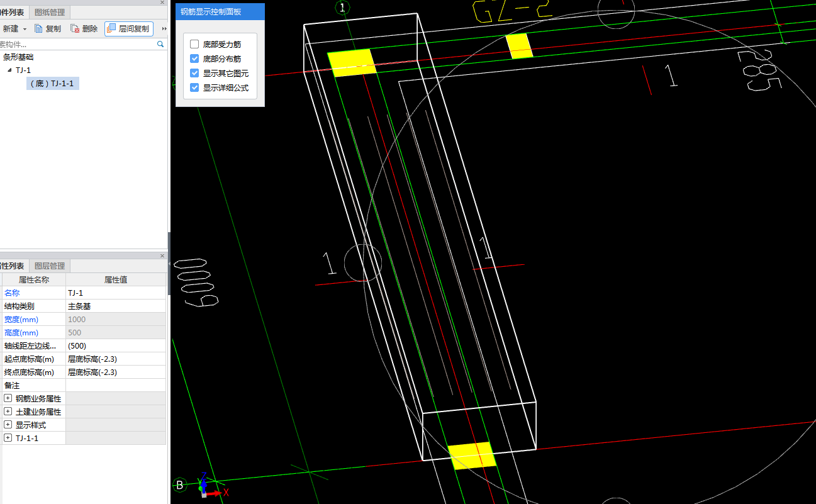Open the 新建 dropdown arrow
Viewport: 816px width, 504px height.
coord(25,29)
